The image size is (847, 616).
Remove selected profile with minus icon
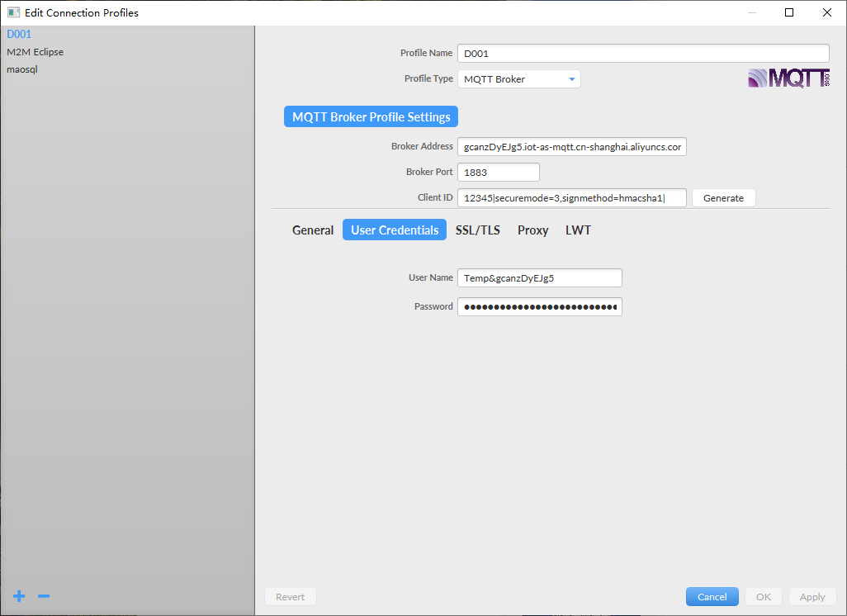(x=44, y=596)
